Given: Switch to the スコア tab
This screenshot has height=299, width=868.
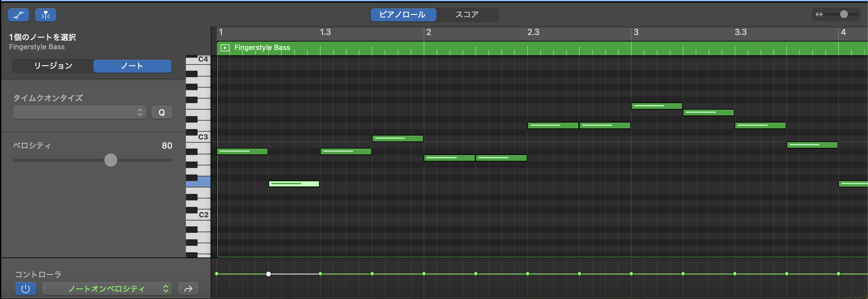Looking at the screenshot, I should click(x=467, y=15).
